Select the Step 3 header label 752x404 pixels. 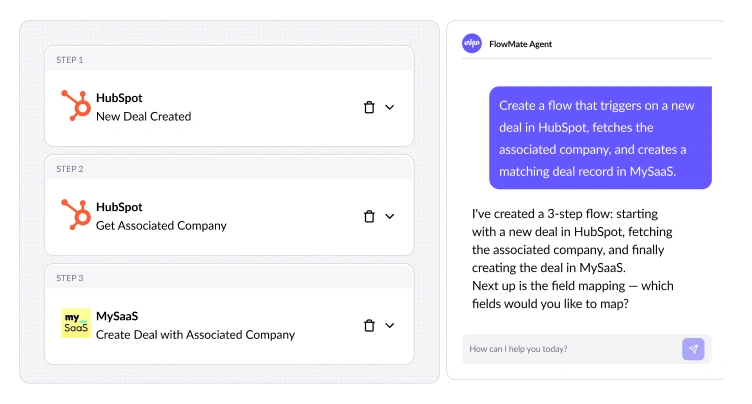click(x=70, y=278)
